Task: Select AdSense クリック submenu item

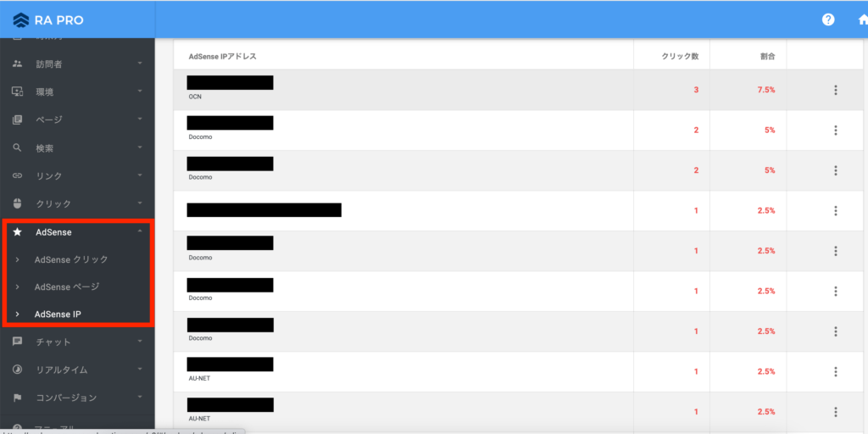Action: pos(71,259)
